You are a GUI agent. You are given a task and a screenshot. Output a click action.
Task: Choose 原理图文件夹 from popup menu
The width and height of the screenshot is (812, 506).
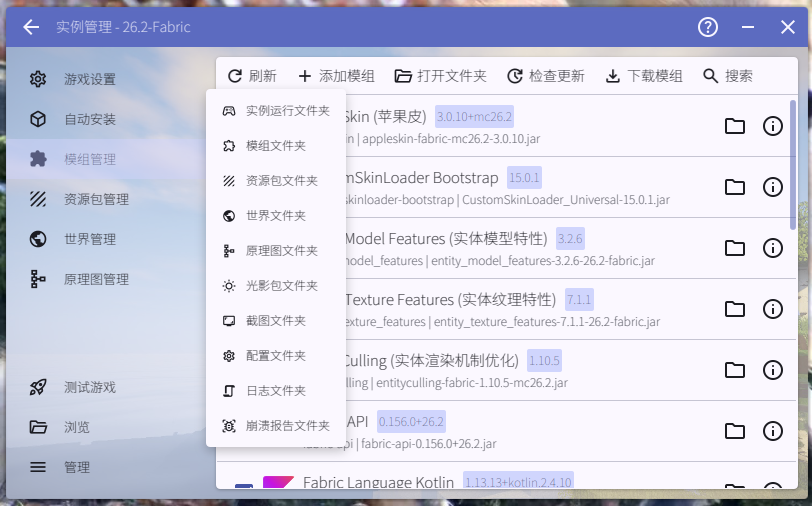[276, 251]
